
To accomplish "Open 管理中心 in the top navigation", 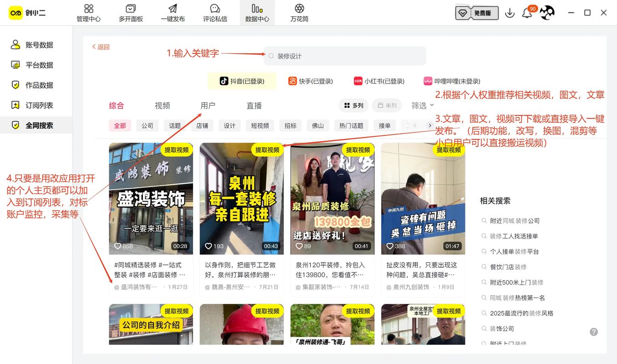I will tap(88, 13).
